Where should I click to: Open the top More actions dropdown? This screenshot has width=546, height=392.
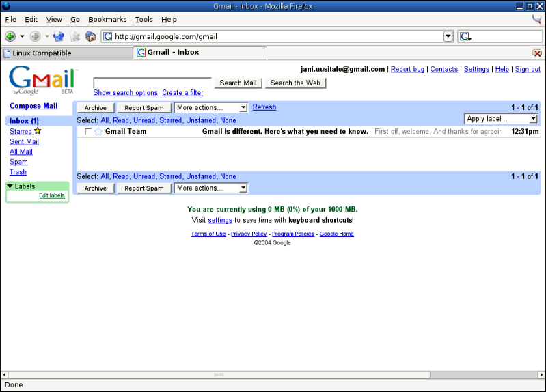211,107
